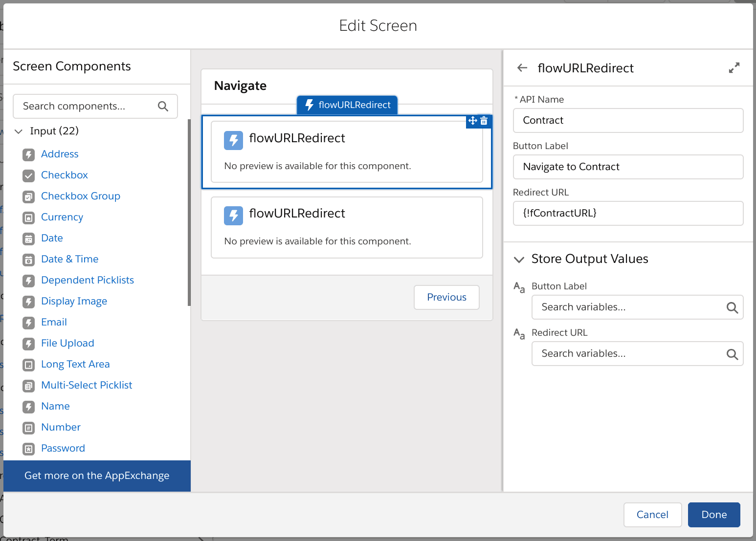Select the Multi-Select Picklist component
The image size is (756, 541).
tap(87, 385)
